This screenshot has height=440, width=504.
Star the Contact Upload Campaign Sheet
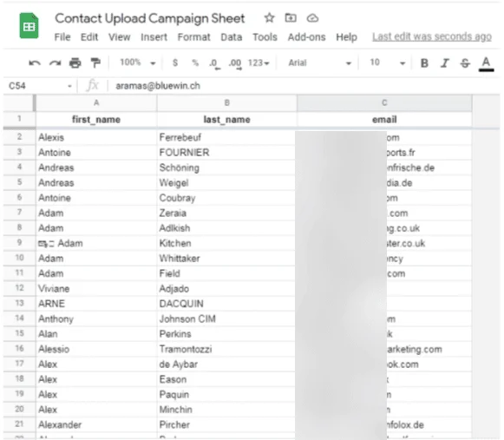click(x=270, y=18)
